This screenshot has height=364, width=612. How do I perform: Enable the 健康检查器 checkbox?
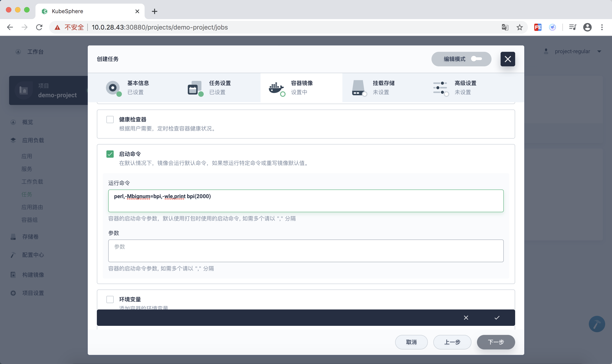[x=110, y=120]
